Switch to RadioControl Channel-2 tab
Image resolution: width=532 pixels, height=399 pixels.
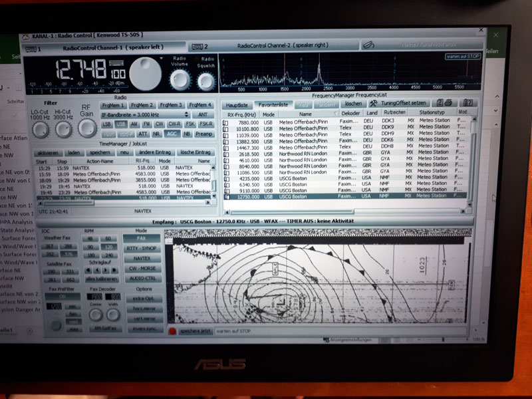pyautogui.click(x=273, y=45)
